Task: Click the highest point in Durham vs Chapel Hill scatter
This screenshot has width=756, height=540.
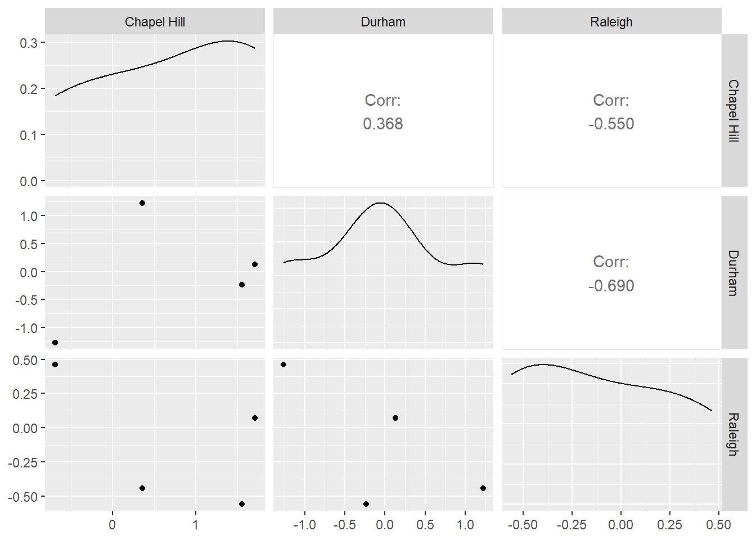Action: click(142, 203)
